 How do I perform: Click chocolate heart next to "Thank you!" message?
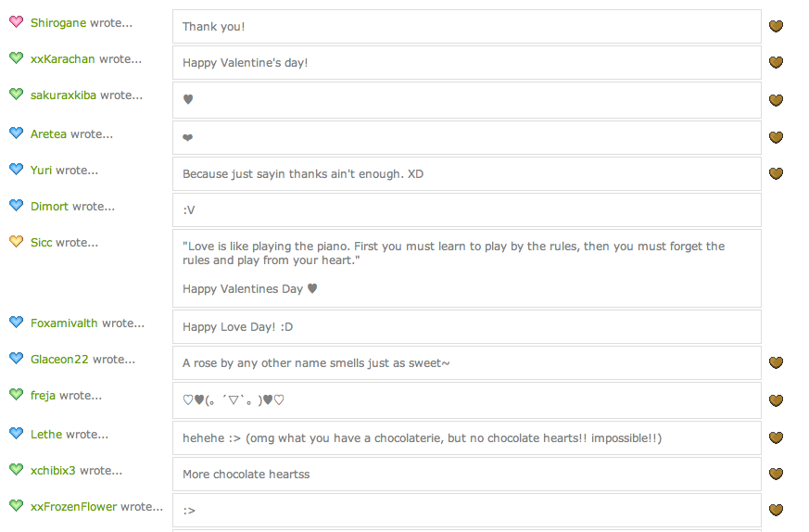[777, 26]
